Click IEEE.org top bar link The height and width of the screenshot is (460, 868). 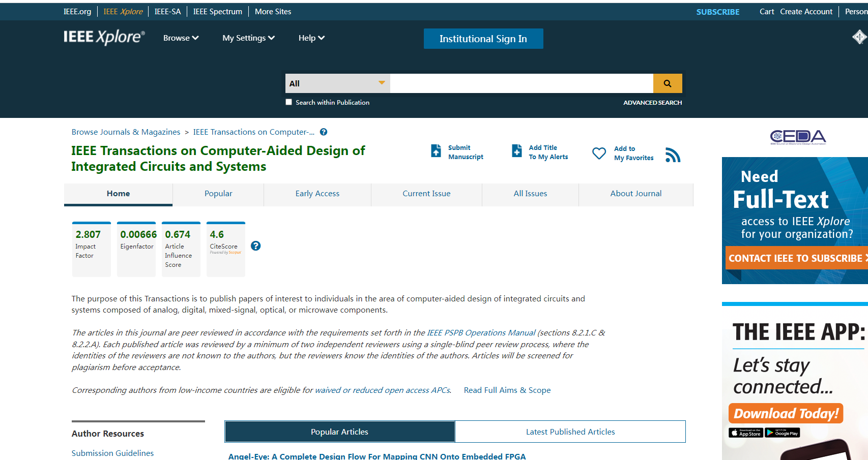[x=77, y=12]
